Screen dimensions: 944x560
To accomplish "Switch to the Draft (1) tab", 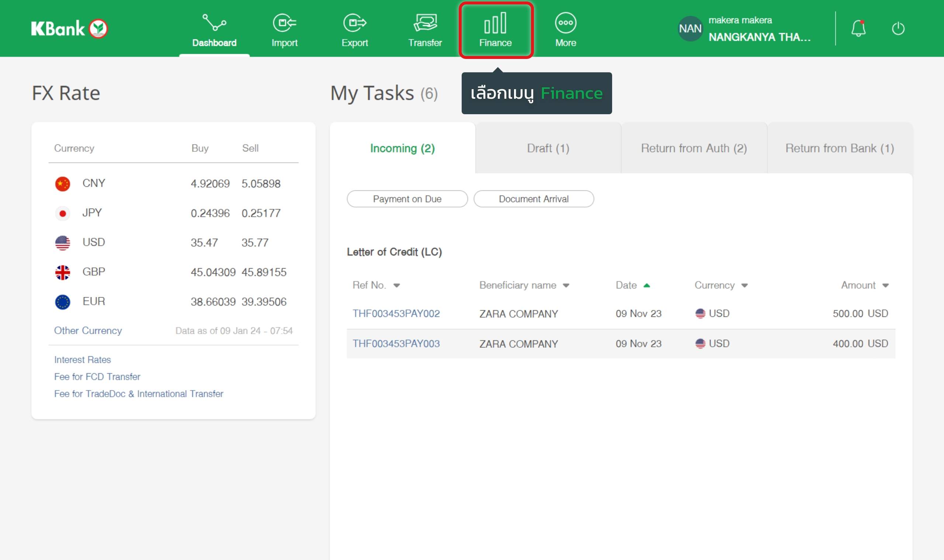I will (x=548, y=148).
